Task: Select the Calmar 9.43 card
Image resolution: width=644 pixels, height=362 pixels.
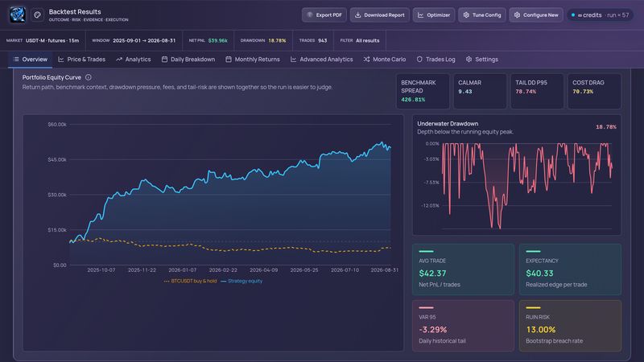Action: 479,91
